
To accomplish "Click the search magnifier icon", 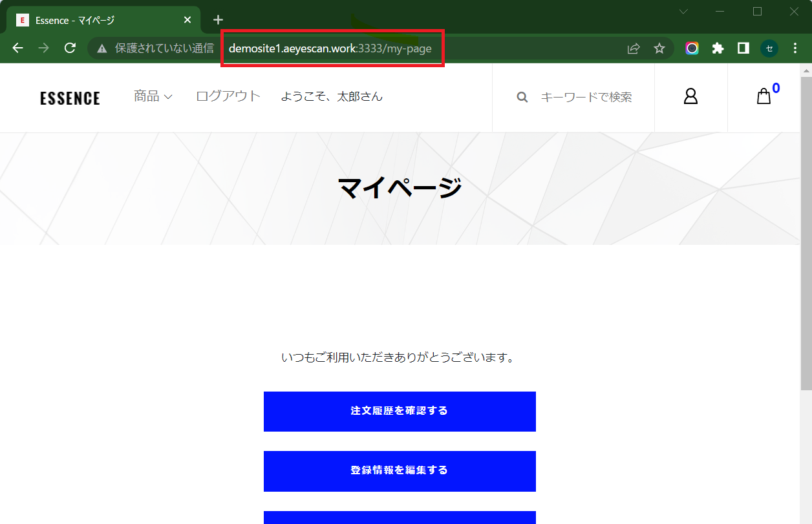I will 522,97.
